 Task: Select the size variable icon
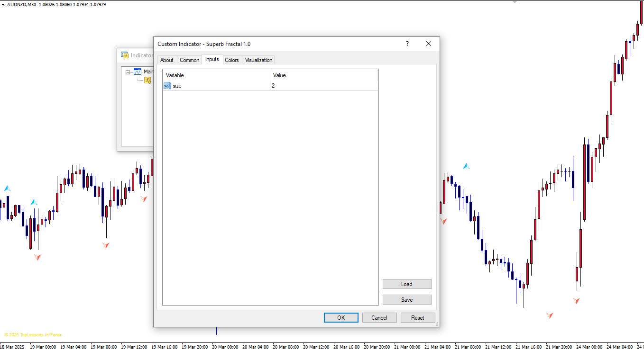[167, 86]
